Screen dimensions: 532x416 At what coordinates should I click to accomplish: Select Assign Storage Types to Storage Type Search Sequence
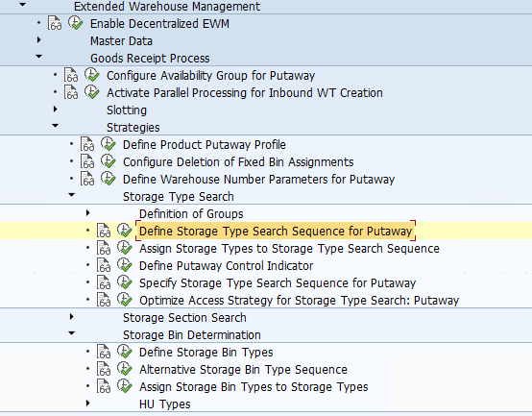point(289,249)
